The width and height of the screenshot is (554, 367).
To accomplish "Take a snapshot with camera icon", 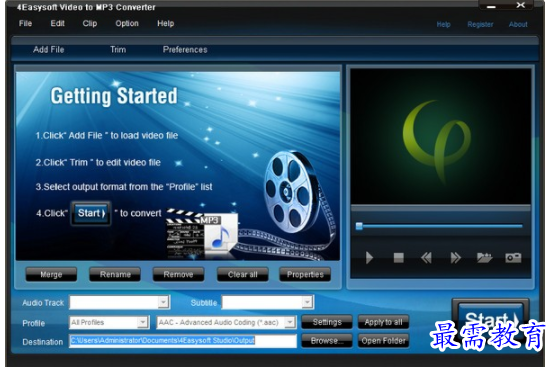I will [513, 258].
